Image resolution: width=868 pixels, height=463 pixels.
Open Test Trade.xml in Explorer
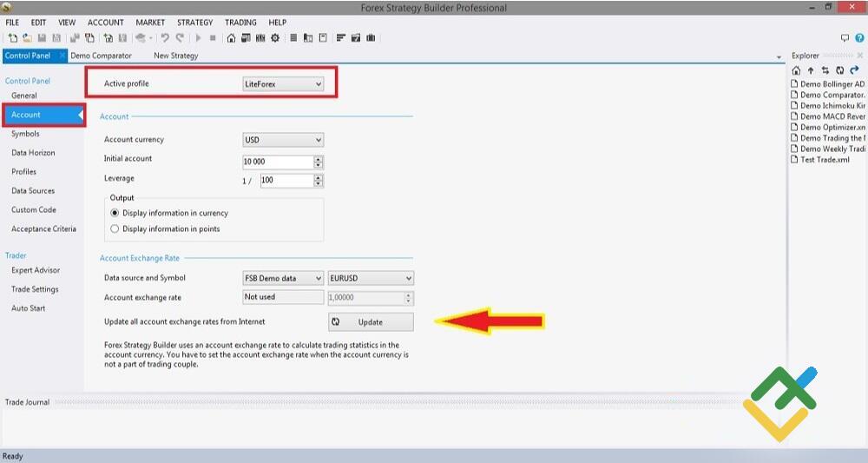tap(824, 160)
